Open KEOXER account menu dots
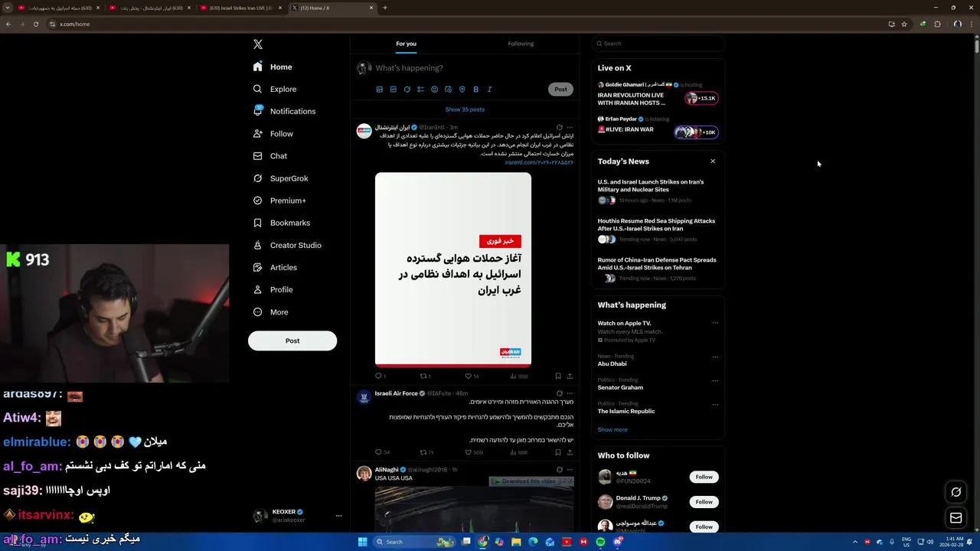Image resolution: width=980 pixels, height=551 pixels. [x=338, y=516]
